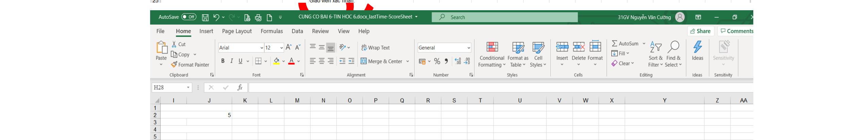The height and width of the screenshot is (140, 868).
Task: Decrease decimal places
Action: click(467, 61)
